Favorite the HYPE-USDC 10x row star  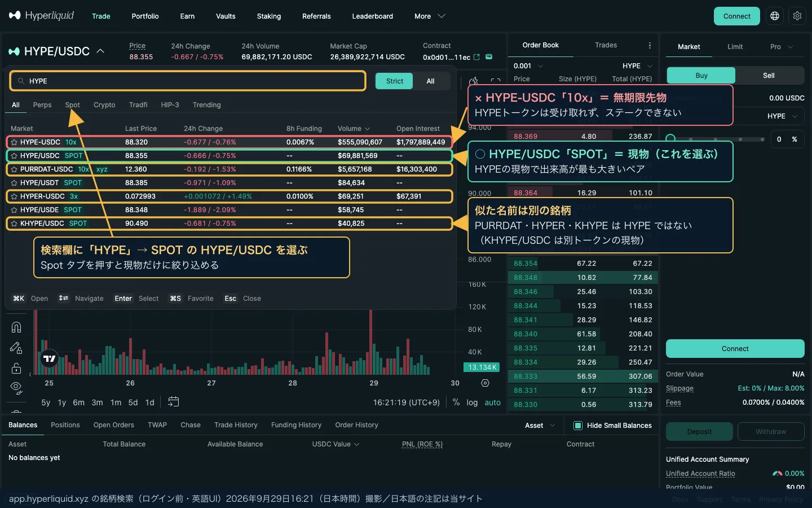point(14,142)
